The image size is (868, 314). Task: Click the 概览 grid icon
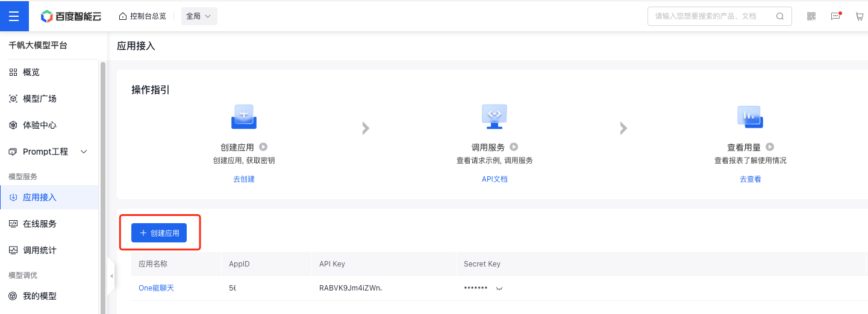tap(13, 72)
